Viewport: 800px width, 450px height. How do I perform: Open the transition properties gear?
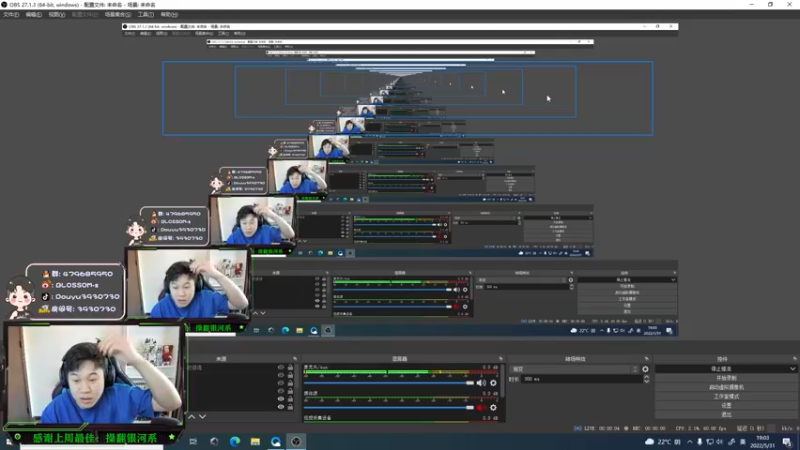click(645, 369)
